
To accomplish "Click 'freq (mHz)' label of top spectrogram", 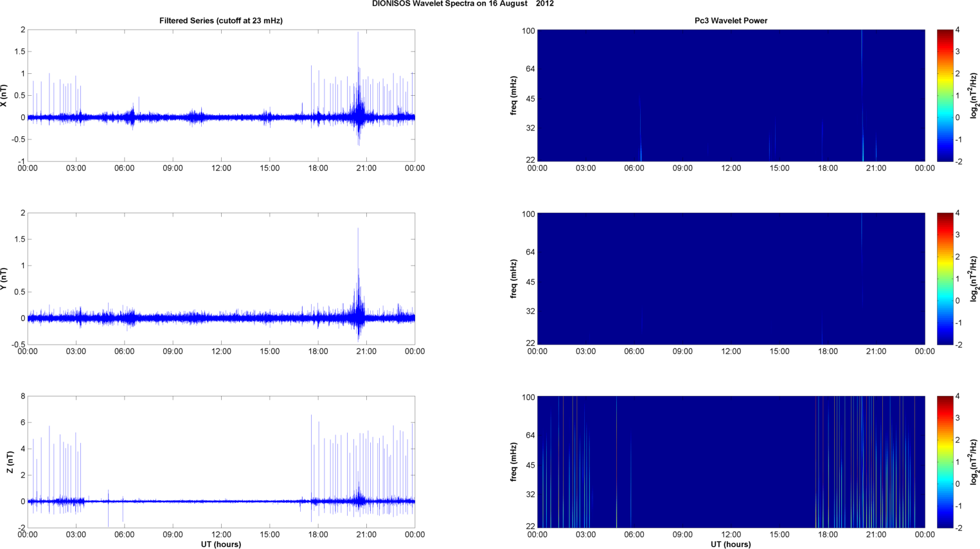I will pyautogui.click(x=514, y=96).
